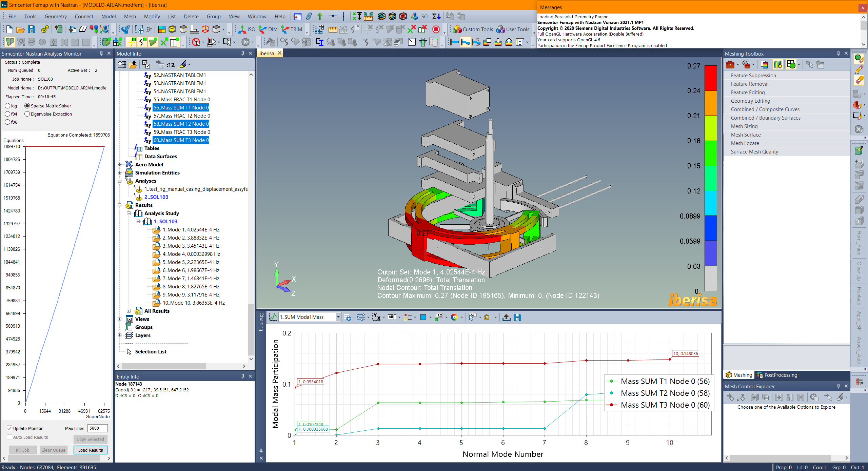Expand the Views tree node
This screenshot has width=868, height=471.
click(x=119, y=319)
